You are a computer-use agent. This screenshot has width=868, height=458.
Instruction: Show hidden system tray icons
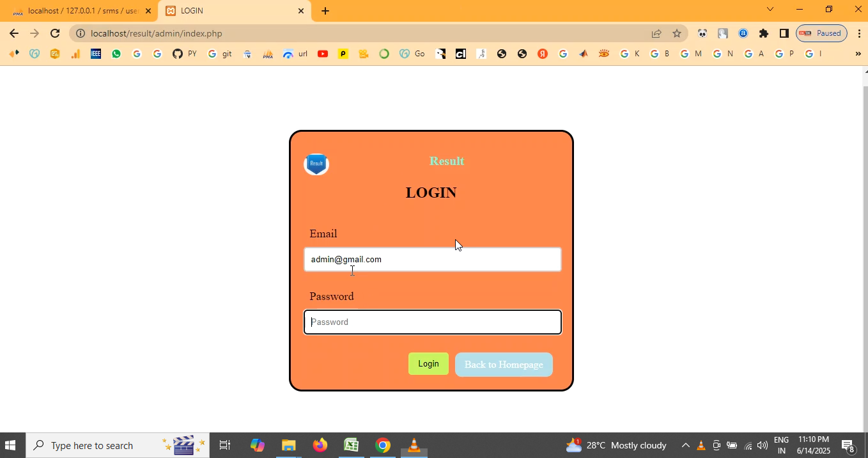[685, 445]
